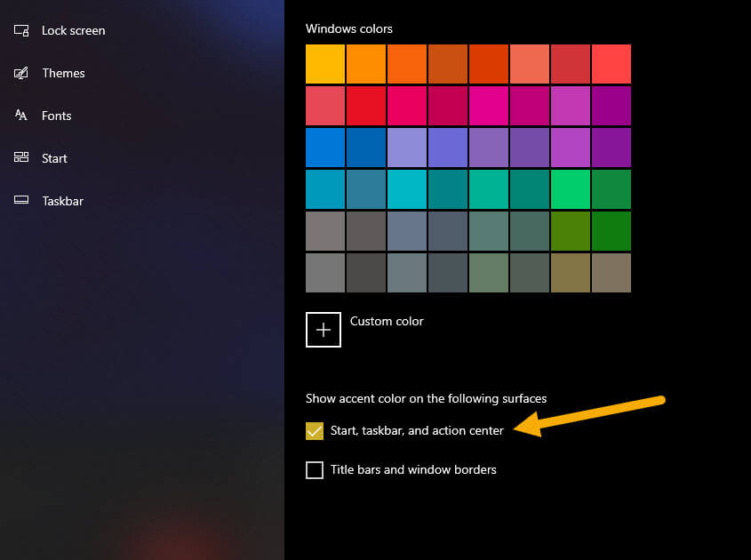Select the bright turquoise swatch in fourth row
Viewport: 751px width, 560px height.
coord(407,189)
